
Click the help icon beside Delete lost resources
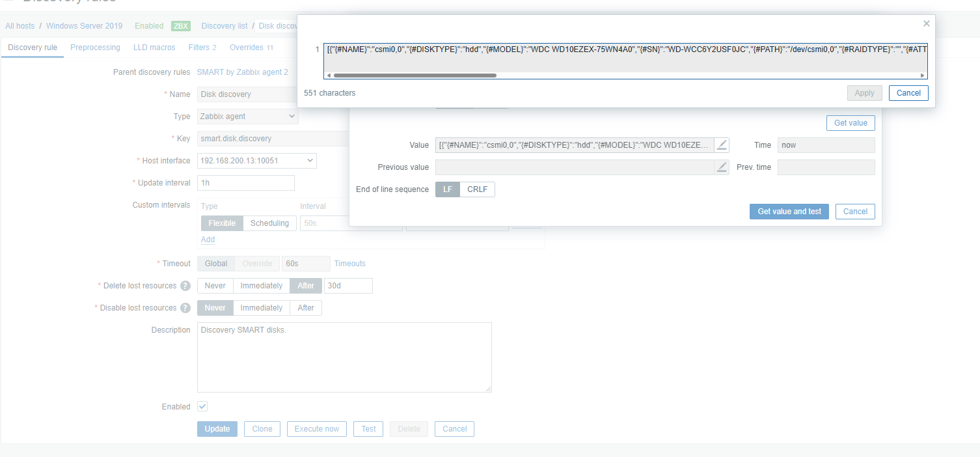[185, 286]
